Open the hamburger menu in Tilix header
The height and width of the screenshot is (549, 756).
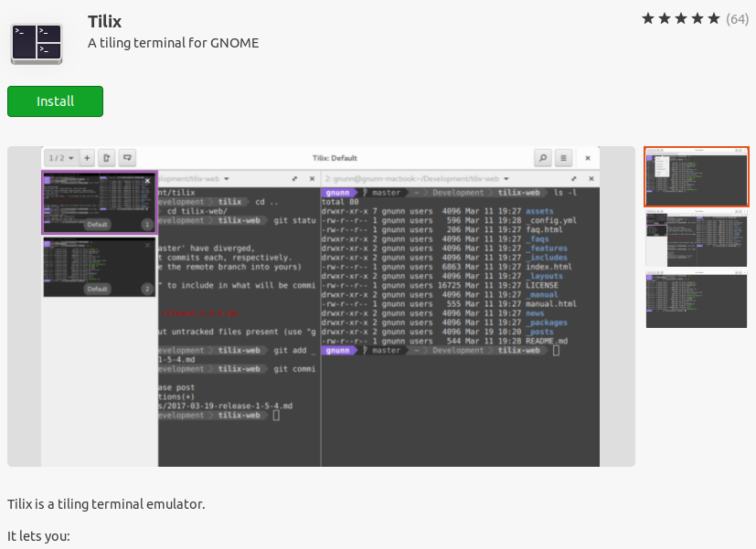click(x=563, y=158)
